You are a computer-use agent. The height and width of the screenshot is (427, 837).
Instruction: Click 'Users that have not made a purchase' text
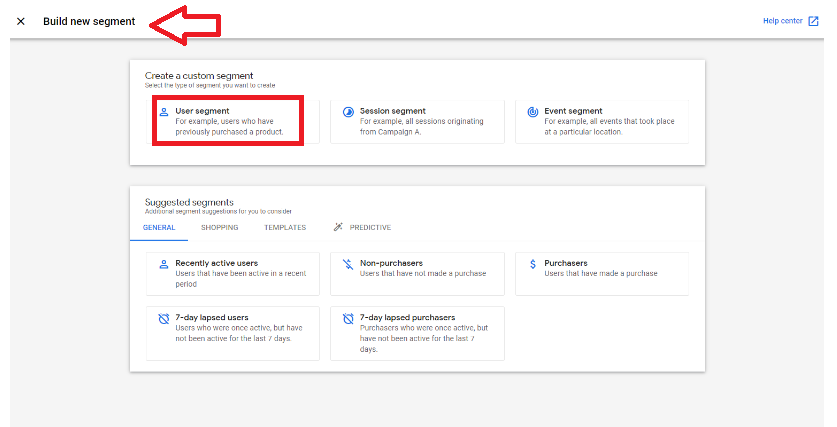(x=423, y=273)
